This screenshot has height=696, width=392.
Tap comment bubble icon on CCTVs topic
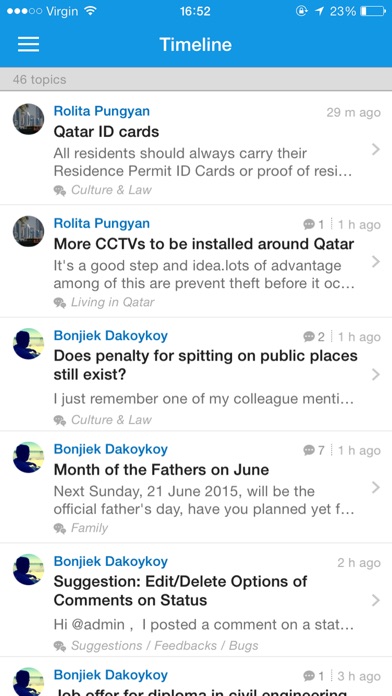(x=309, y=225)
